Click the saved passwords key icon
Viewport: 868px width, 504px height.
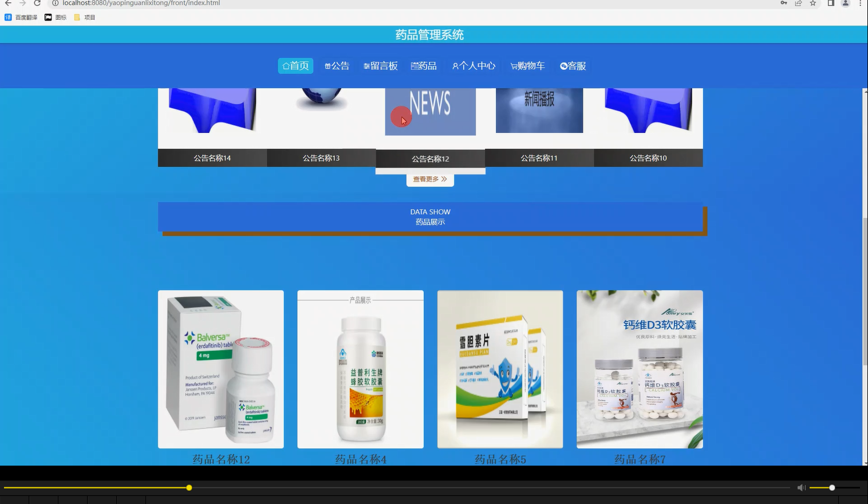(784, 3)
